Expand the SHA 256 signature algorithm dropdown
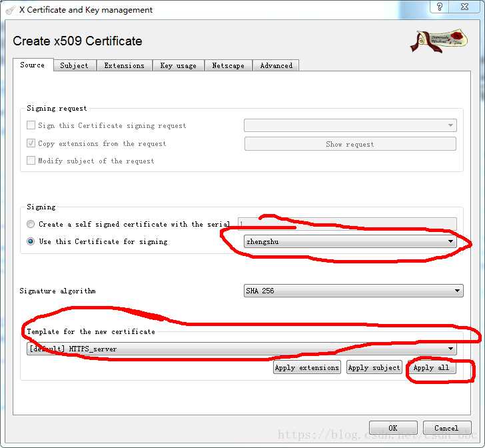The image size is (485, 448). (x=354, y=291)
